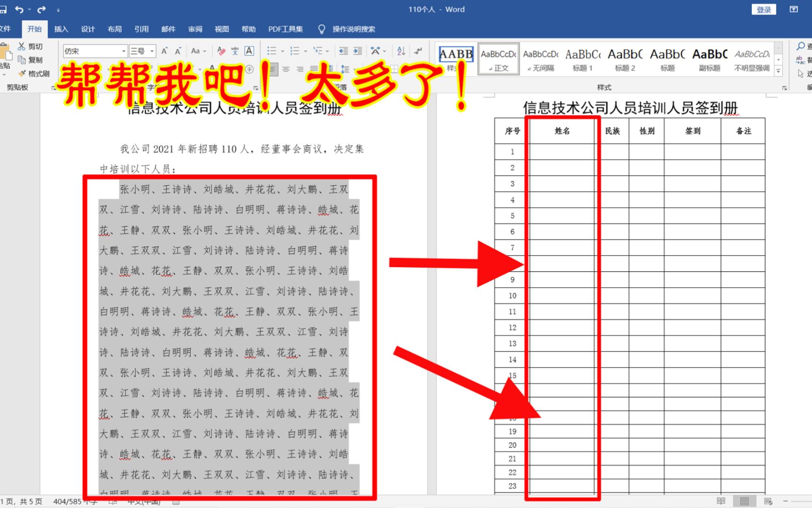Switch to the 设计 tab
Screen dimensions: 812x508
tap(88, 29)
